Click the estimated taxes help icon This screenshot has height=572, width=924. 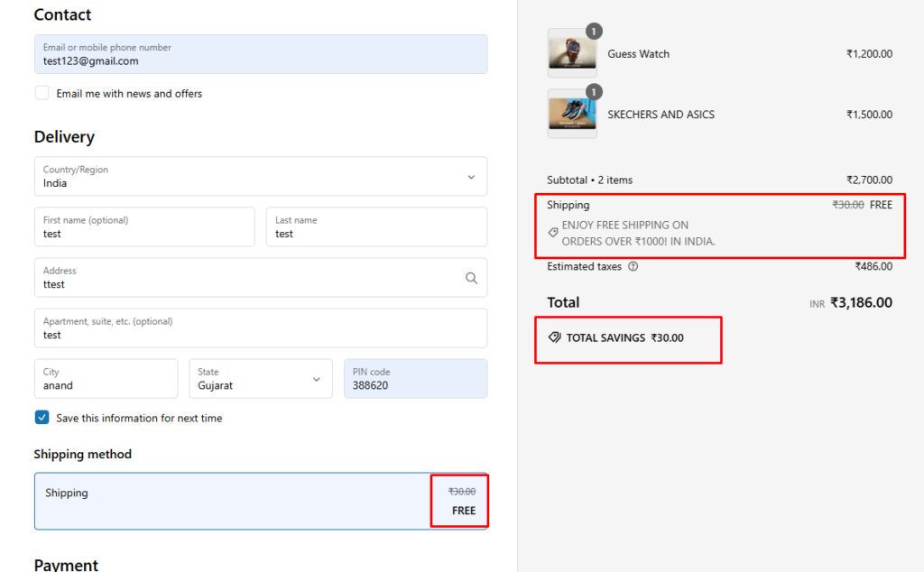[x=633, y=266]
